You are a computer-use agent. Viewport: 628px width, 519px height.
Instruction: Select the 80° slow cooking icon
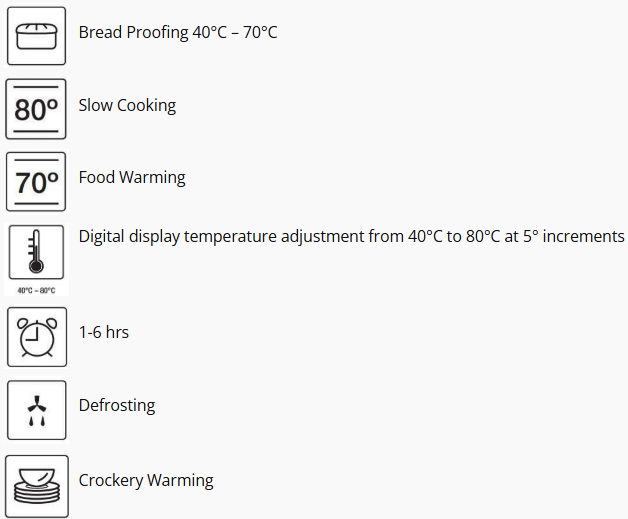(x=36, y=109)
